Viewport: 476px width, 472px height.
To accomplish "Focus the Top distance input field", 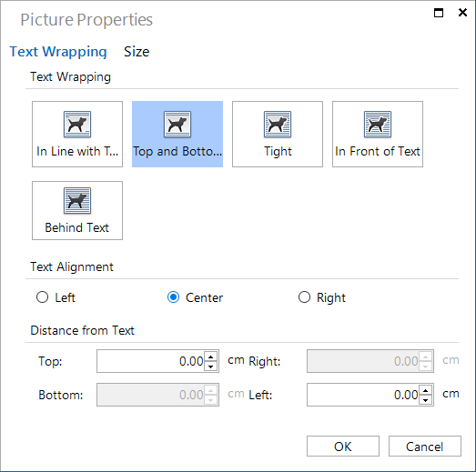I will pos(150,361).
